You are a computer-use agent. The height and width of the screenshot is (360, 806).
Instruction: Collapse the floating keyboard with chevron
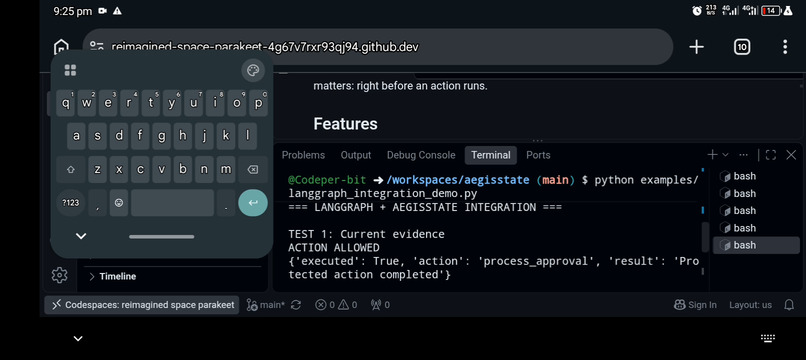(81, 236)
